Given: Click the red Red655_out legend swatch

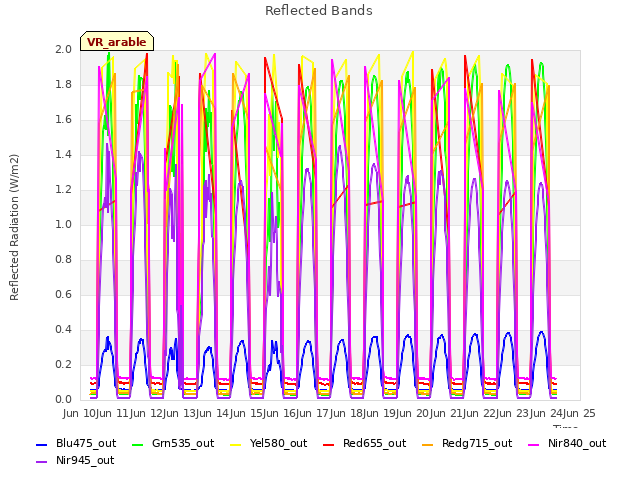Looking at the screenshot, I should (x=329, y=445).
